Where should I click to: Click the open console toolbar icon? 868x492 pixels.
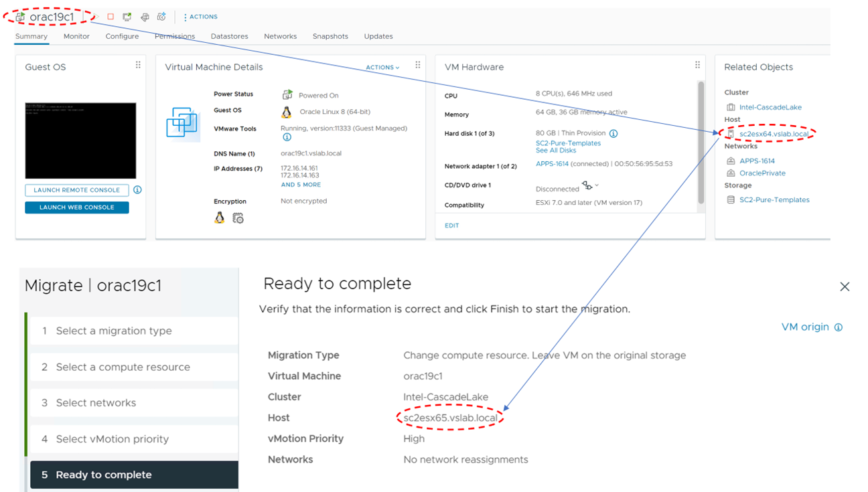coord(127,17)
